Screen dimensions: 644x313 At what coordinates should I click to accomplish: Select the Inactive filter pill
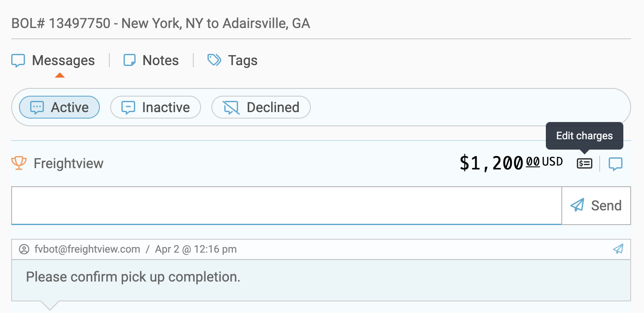pos(155,107)
